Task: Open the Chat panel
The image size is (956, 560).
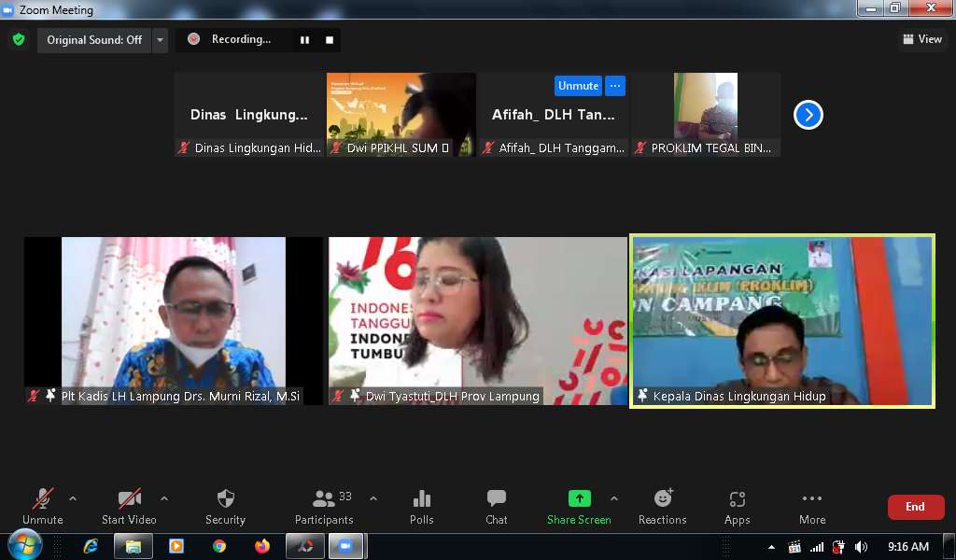Action: click(x=497, y=507)
